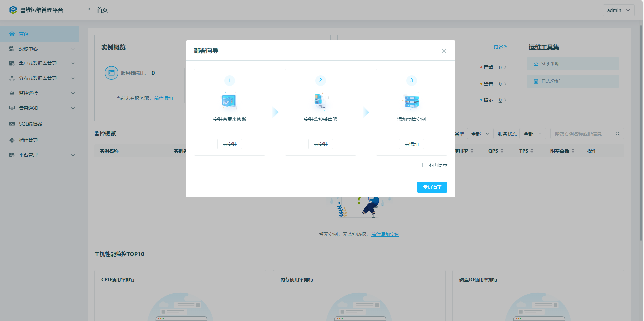This screenshot has height=321, width=644.
Task: Click 去添加 under 添加纳管实例
Action: pyautogui.click(x=412, y=144)
